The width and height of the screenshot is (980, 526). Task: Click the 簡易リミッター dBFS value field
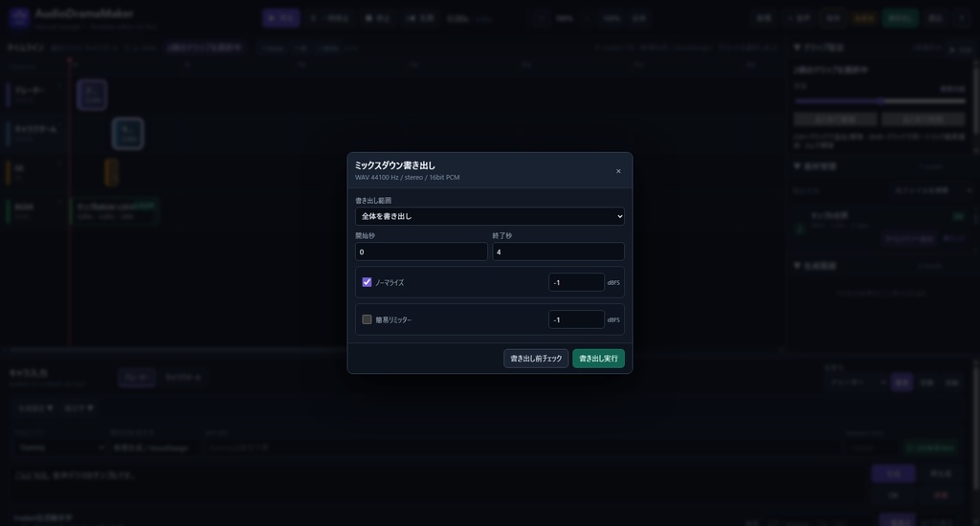click(576, 319)
